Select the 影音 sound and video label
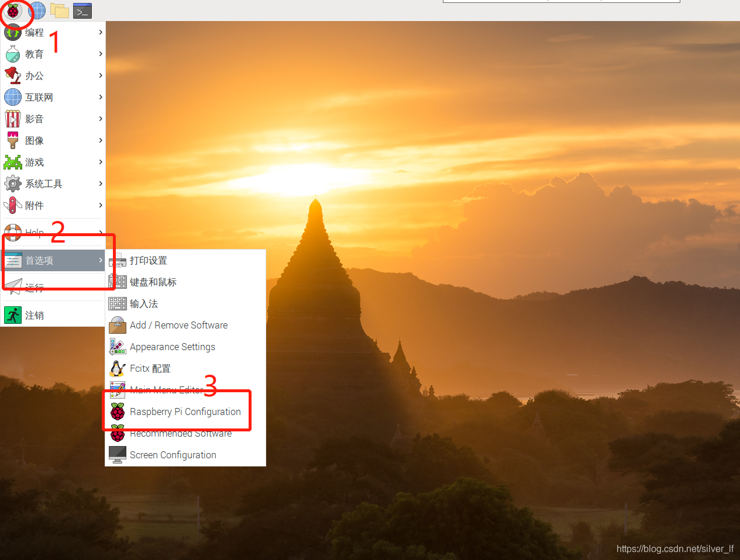Image resolution: width=740 pixels, height=560 pixels. tap(35, 119)
